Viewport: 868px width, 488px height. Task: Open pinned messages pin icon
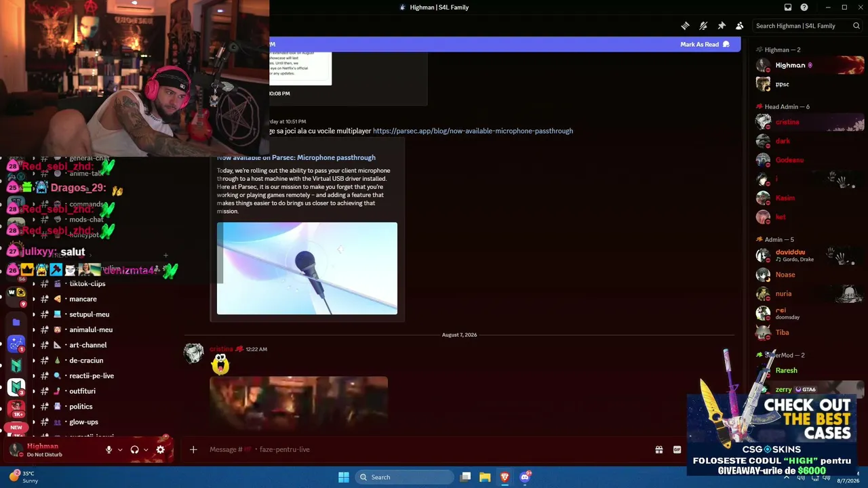click(x=722, y=26)
